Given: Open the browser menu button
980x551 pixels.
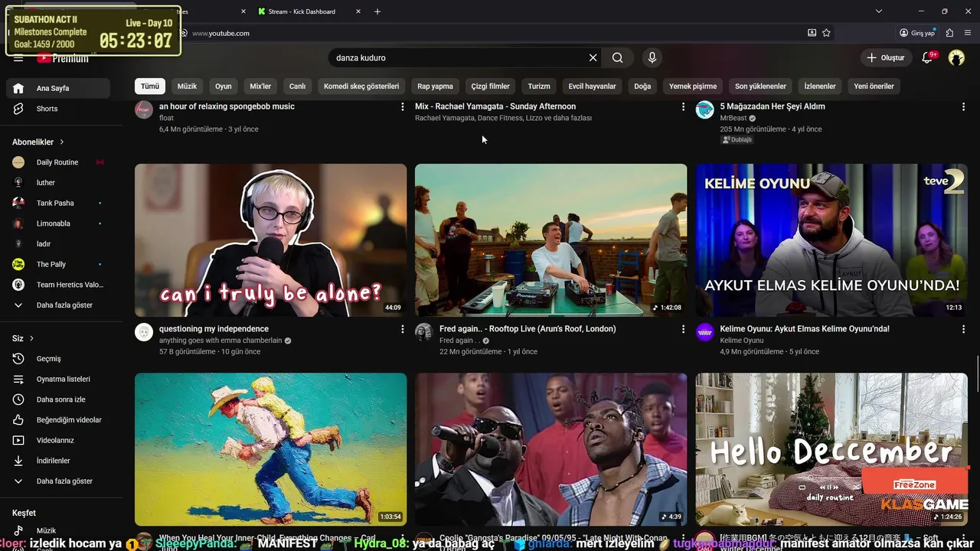Looking at the screenshot, I should [x=966, y=33].
